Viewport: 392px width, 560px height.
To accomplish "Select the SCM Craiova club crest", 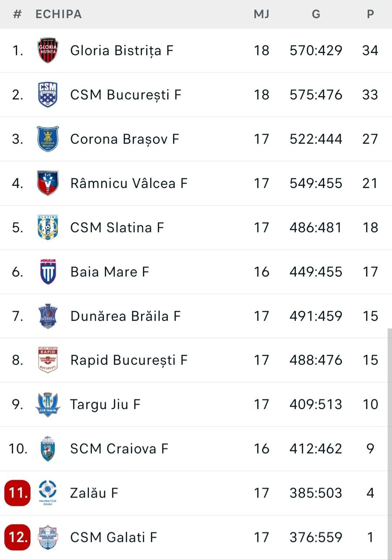I will pos(48,449).
